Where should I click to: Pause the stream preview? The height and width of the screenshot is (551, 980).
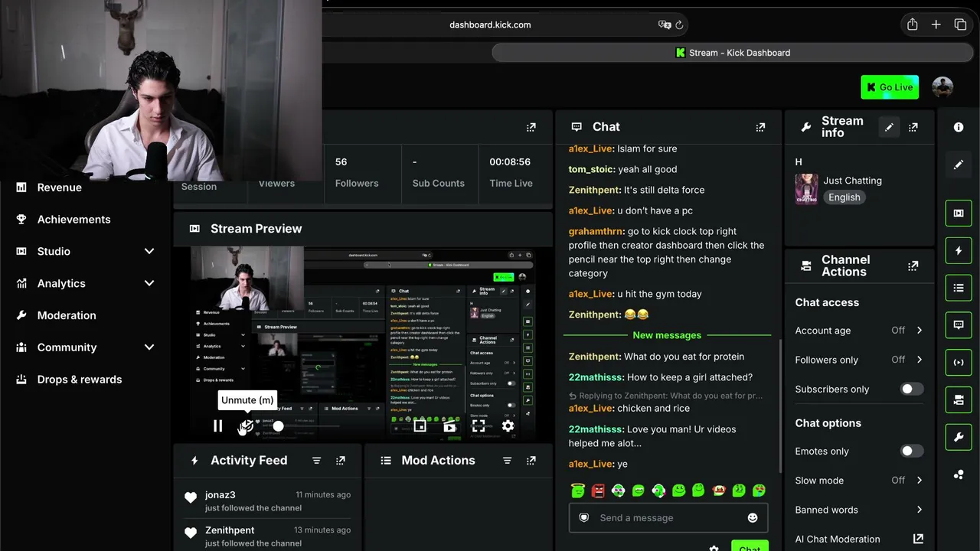coord(217,426)
